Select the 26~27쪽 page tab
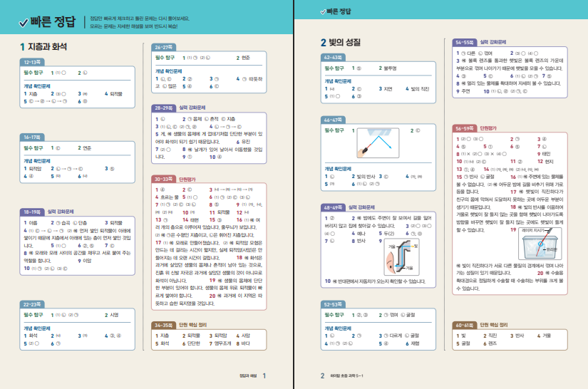 (151, 46)
